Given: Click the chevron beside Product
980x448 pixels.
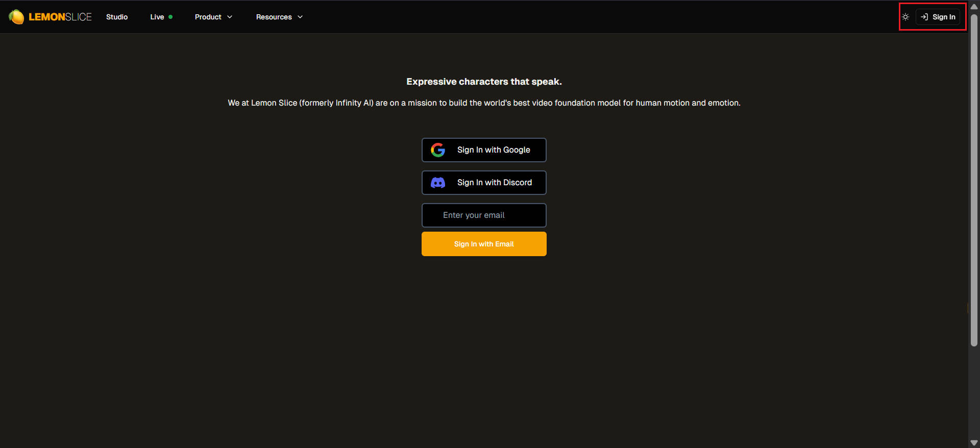Looking at the screenshot, I should coord(230,17).
